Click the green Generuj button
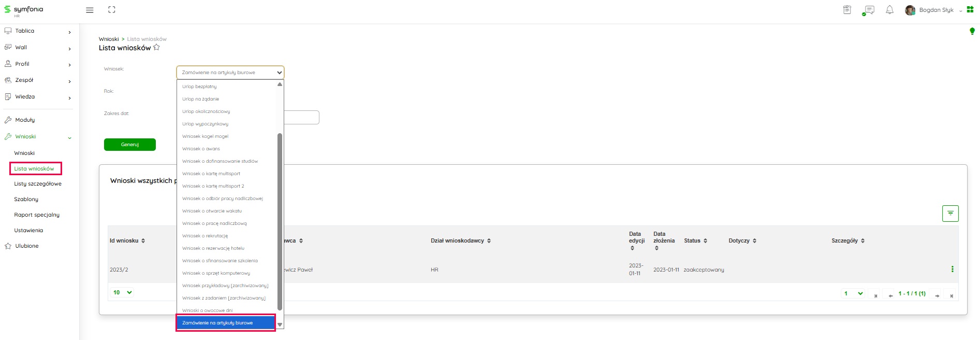980x340 pixels. [x=129, y=145]
